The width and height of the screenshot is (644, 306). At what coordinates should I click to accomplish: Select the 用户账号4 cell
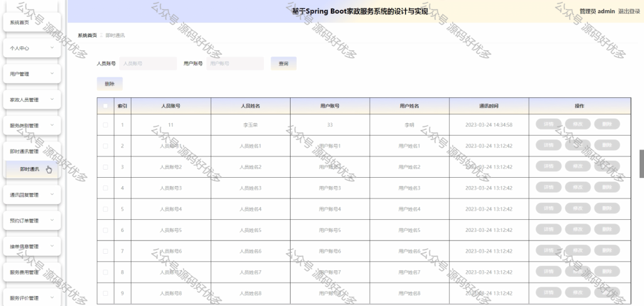click(330, 209)
